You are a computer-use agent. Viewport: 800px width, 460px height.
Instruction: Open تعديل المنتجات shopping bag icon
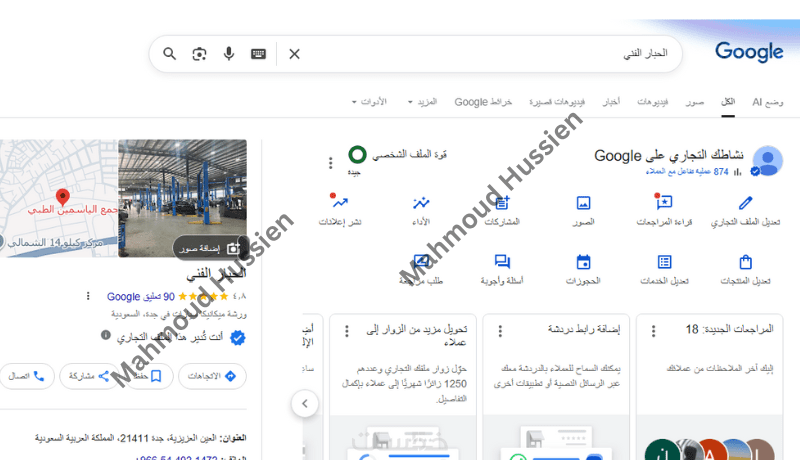(745, 262)
